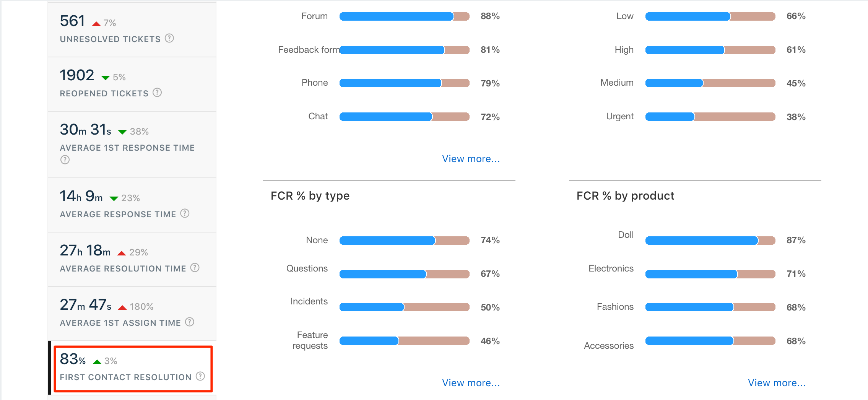868x400 pixels.
Task: Click help icon beside Average 1st Assign Time
Action: 190,322
